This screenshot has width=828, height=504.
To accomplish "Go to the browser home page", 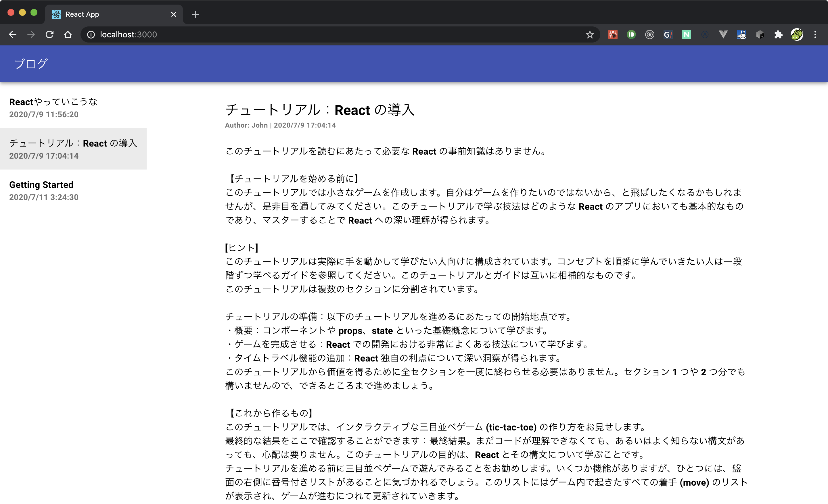I will point(68,34).
